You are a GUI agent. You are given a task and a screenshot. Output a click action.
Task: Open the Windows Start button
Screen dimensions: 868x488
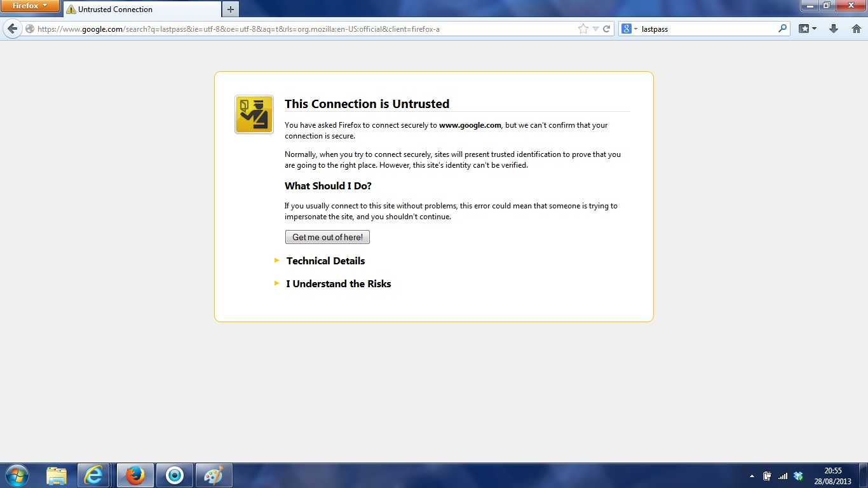click(17, 475)
